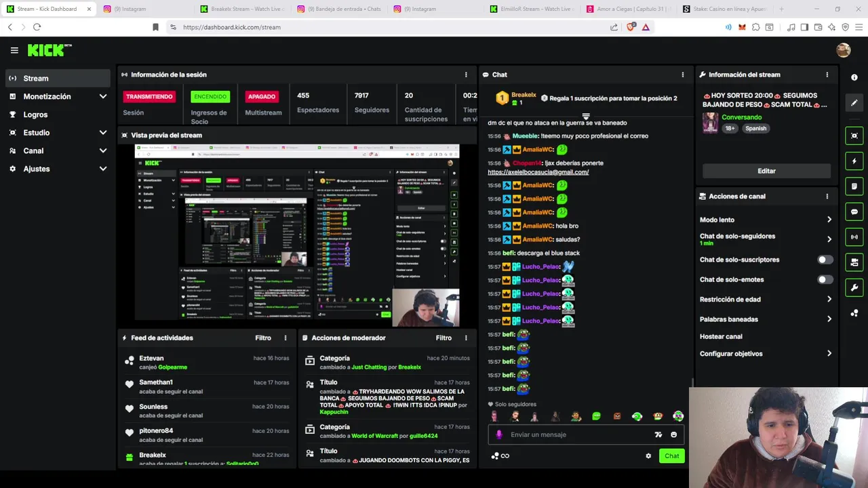This screenshot has height=488, width=868.
Task: Open the emoji picker in the chat input
Action: point(673,434)
